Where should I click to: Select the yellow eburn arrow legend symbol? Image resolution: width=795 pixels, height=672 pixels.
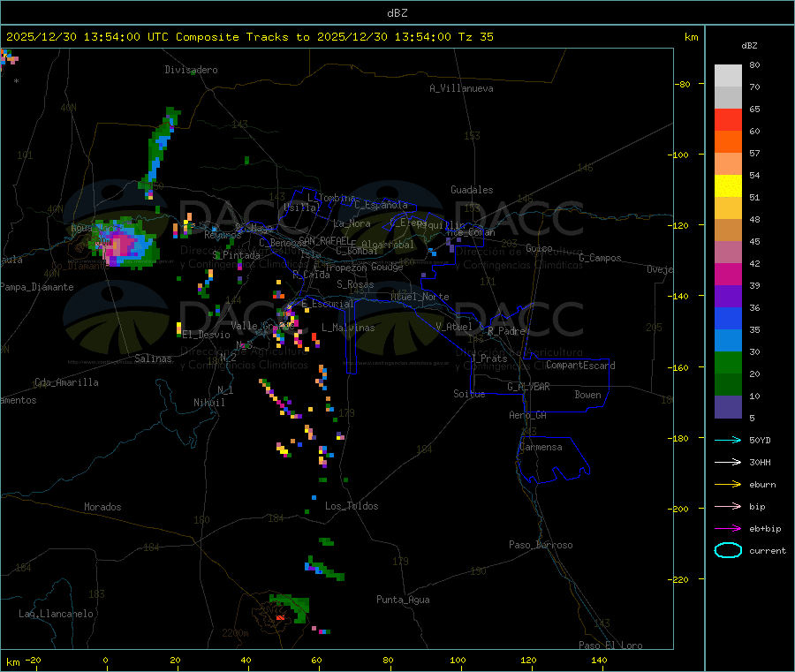(728, 485)
